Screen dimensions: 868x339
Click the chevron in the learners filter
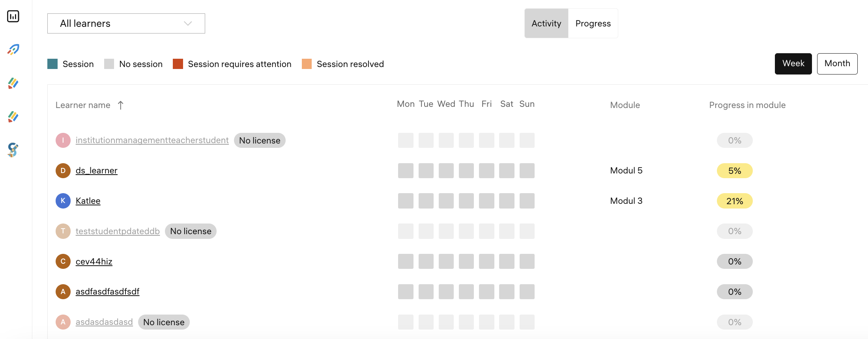click(x=188, y=24)
